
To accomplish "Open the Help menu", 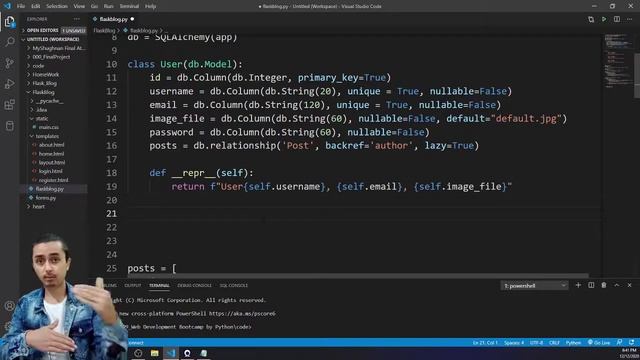I will [151, 6].
